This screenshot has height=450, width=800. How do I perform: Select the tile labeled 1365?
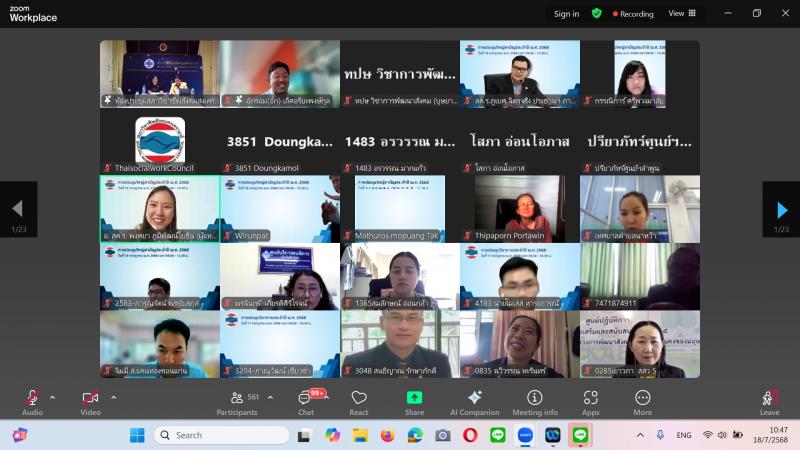[x=400, y=277]
